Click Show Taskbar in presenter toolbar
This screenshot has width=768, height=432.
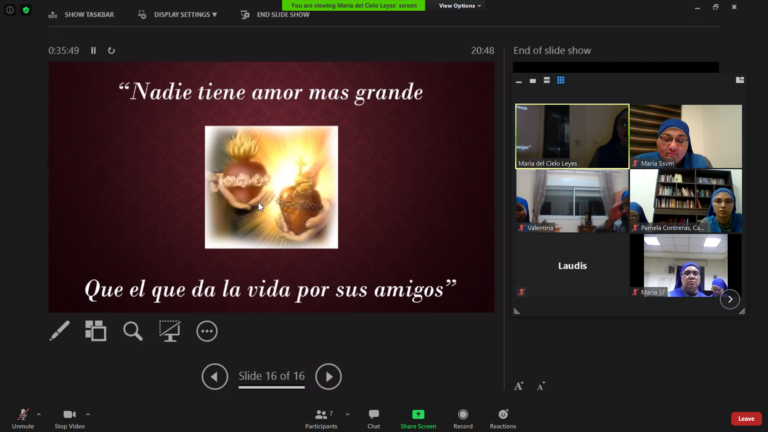81,15
